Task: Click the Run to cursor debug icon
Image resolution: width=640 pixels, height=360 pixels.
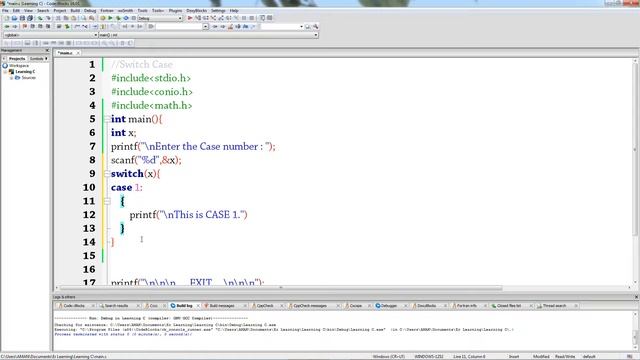Action: [x=198, y=18]
